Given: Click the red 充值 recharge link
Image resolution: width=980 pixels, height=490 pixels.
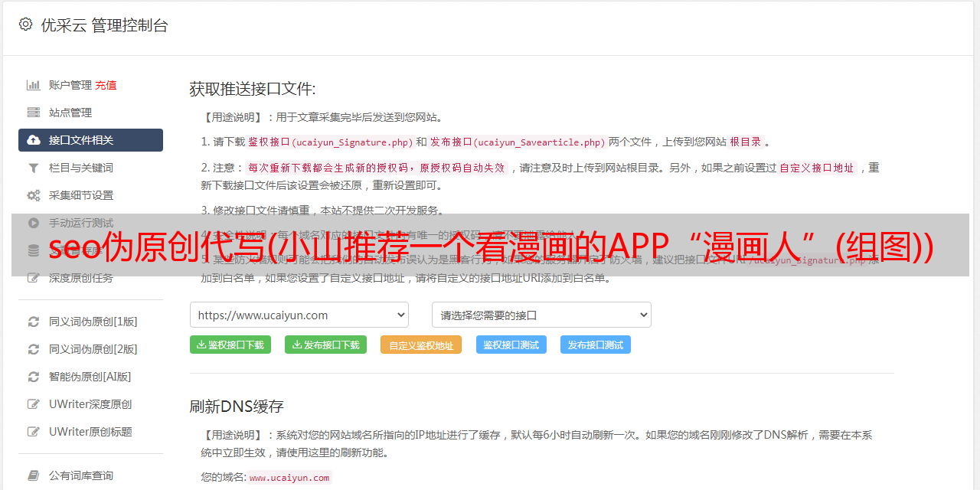Looking at the screenshot, I should (106, 85).
